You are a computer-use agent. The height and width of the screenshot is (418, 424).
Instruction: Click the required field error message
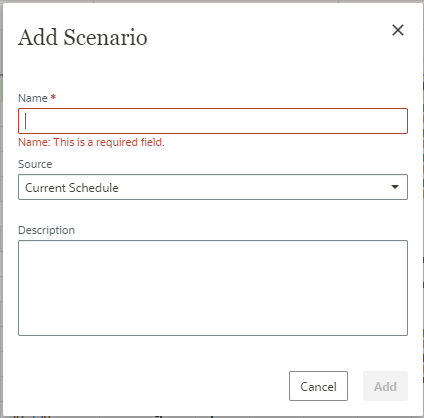[91, 142]
